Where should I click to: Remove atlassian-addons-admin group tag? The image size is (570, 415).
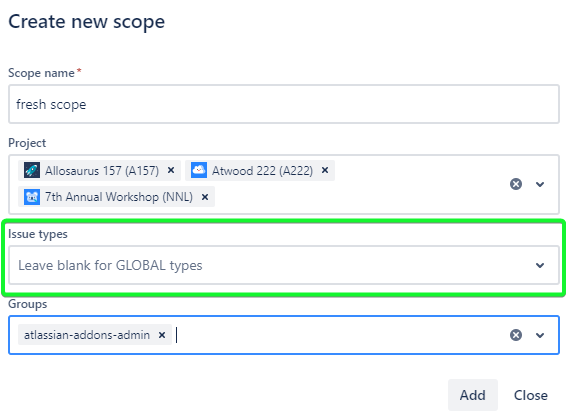[x=162, y=335]
